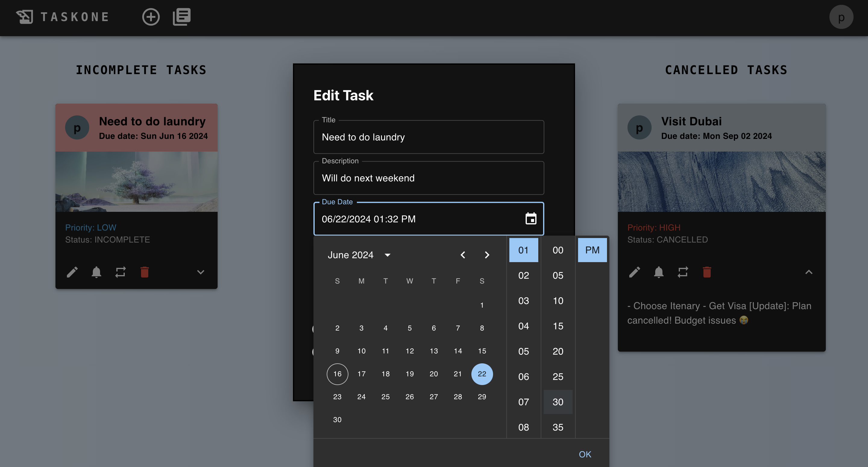Image resolution: width=868 pixels, height=467 pixels.
Task: Select hour 05 in time picker
Action: [523, 351]
